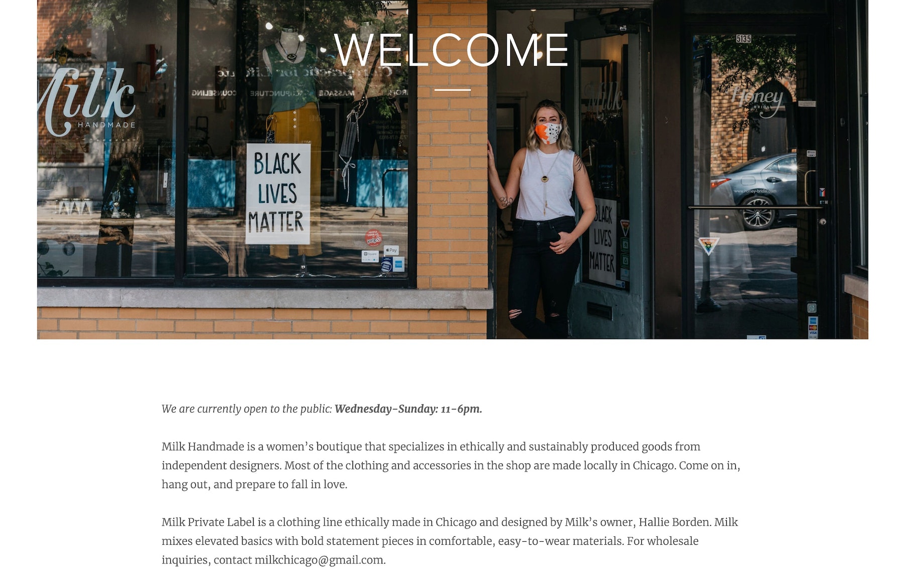Click the white line under WELCOME
This screenshot has width=916, height=588.
(452, 90)
